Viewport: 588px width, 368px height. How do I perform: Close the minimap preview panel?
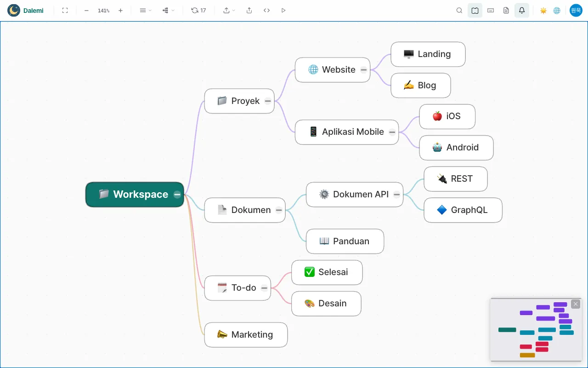[576, 304]
